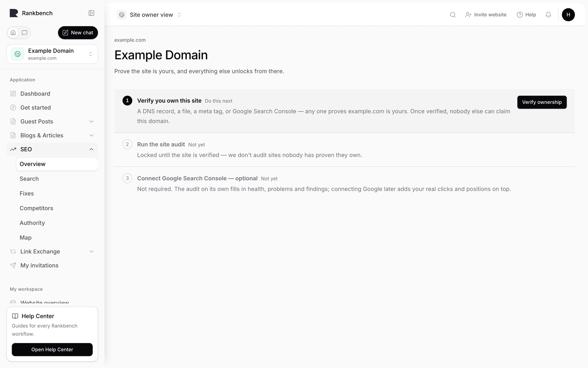This screenshot has height=368, width=588.
Task: Click Connect Google Search Console step title
Action: click(x=197, y=179)
